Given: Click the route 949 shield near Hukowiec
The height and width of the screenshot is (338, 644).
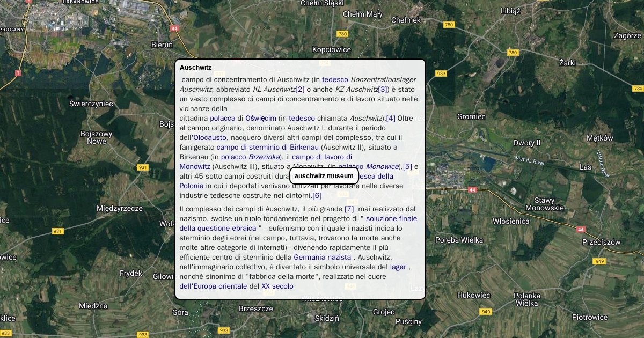Looking at the screenshot, I should [486, 312].
